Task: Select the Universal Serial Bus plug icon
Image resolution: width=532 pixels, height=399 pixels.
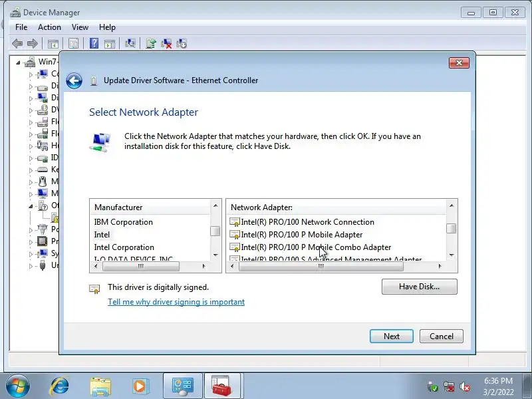Action: [x=43, y=265]
